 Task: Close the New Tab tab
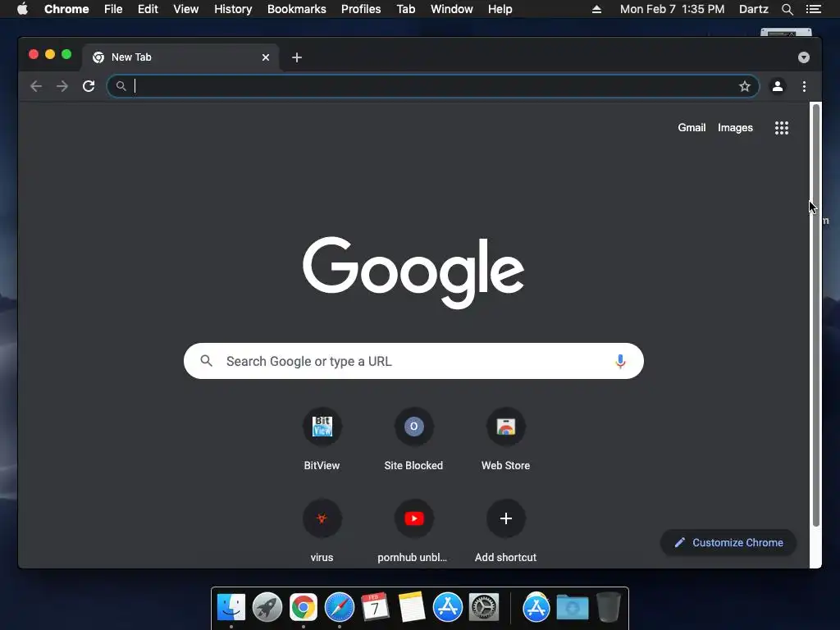266,57
